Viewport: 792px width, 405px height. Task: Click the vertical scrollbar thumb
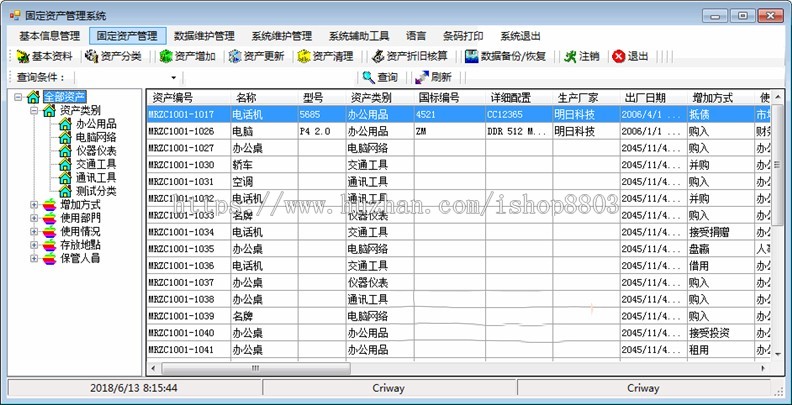(777, 165)
